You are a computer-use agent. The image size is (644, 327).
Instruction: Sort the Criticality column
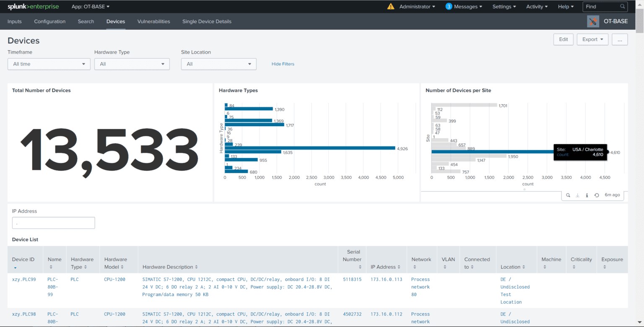pos(574,267)
